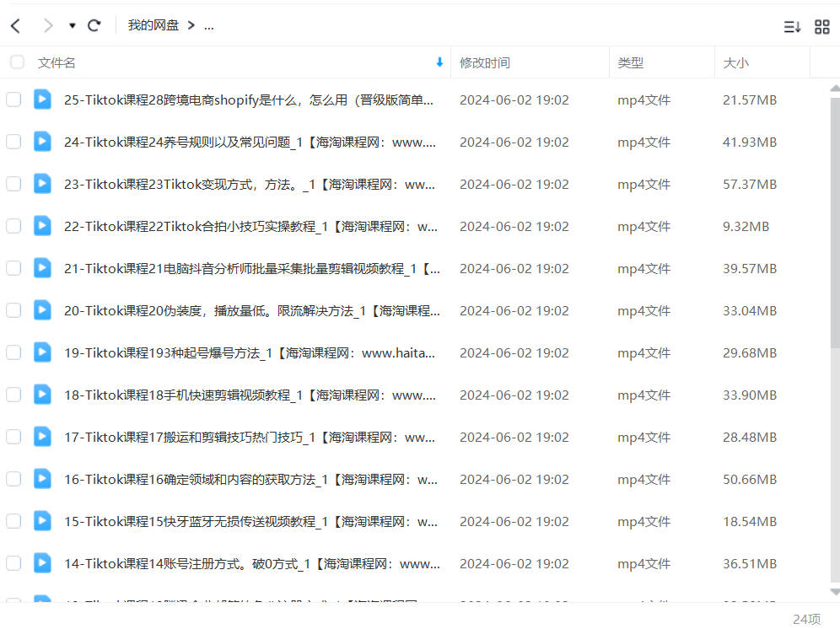Click video icon of 22-Tiktok课程22 file
The height and width of the screenshot is (629, 840).
point(42,227)
